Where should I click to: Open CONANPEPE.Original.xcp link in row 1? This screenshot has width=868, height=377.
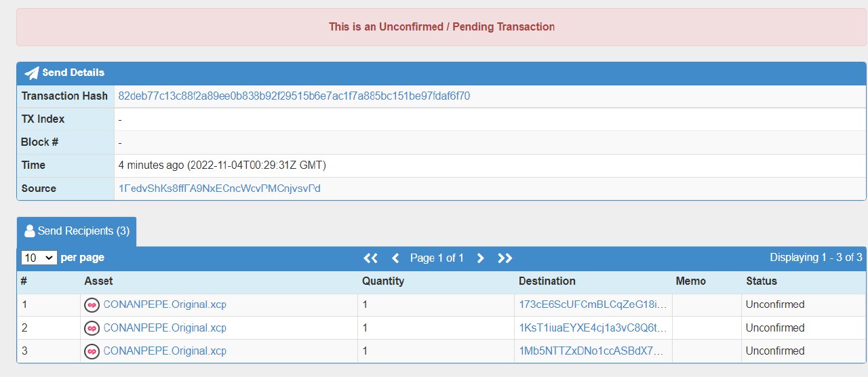pyautogui.click(x=165, y=305)
